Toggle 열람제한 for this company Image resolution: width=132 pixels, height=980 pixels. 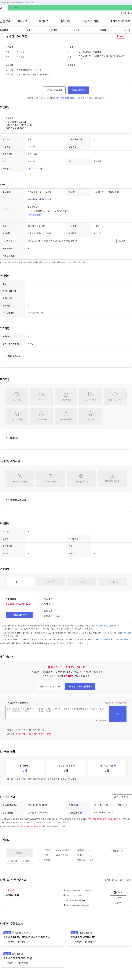(x=27, y=861)
